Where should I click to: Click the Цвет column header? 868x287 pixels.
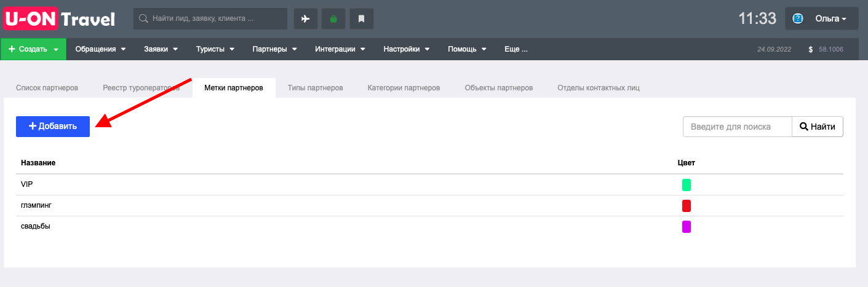click(686, 163)
